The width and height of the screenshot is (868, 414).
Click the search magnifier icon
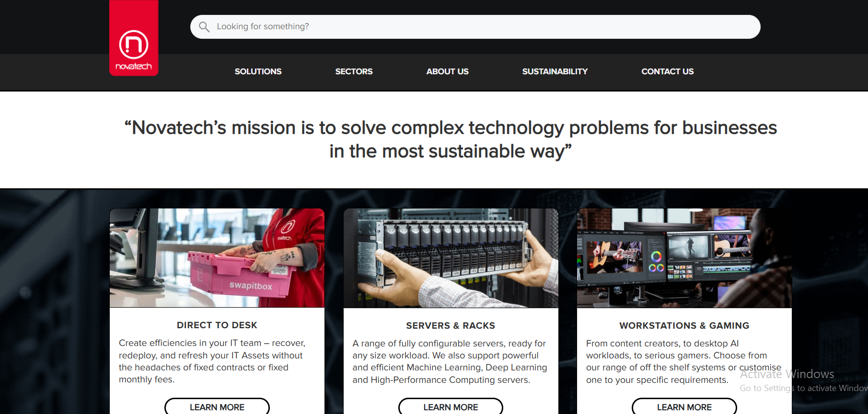tap(204, 27)
